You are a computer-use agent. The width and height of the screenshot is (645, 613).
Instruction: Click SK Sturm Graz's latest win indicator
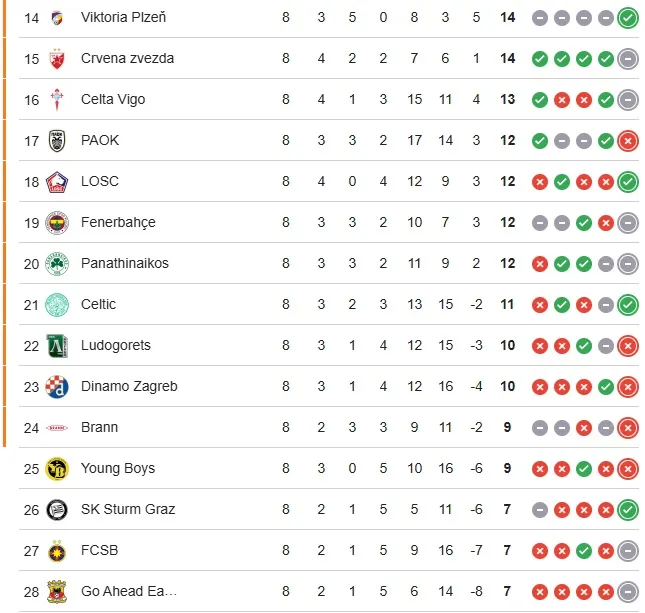point(628,509)
